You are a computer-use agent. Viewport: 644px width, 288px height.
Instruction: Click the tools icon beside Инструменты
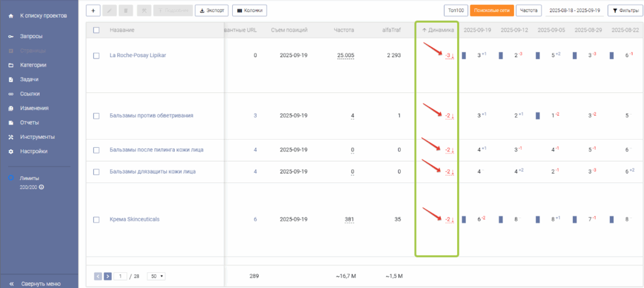(x=11, y=137)
